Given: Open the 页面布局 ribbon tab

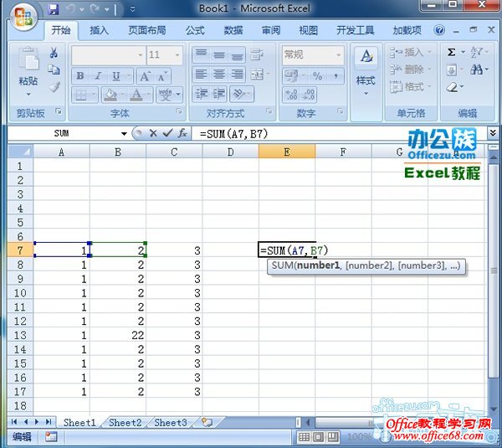Looking at the screenshot, I should pos(146,31).
